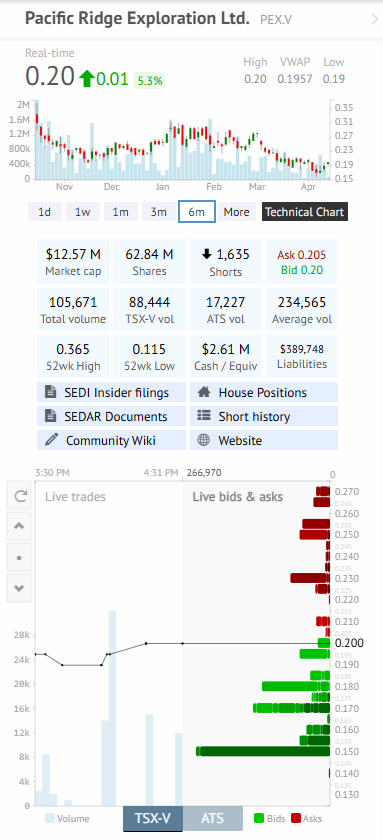Click the 17,227 ATS vol tile
383x840 pixels.
point(226,310)
